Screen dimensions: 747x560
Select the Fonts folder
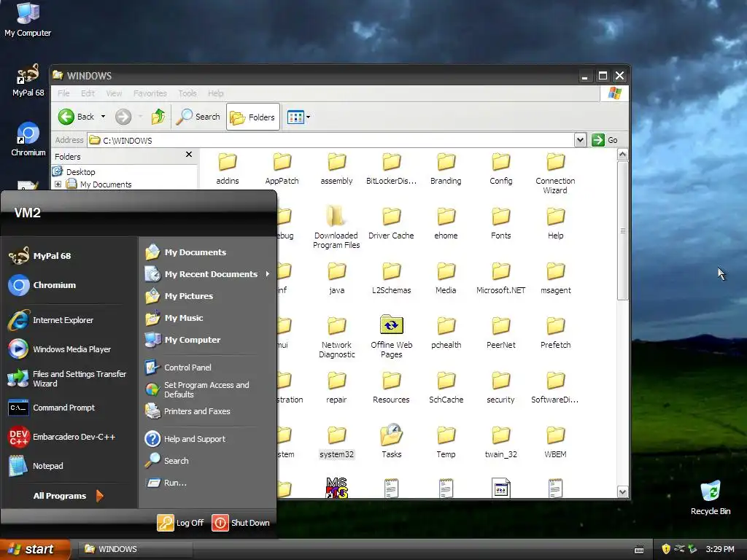tap(500, 223)
